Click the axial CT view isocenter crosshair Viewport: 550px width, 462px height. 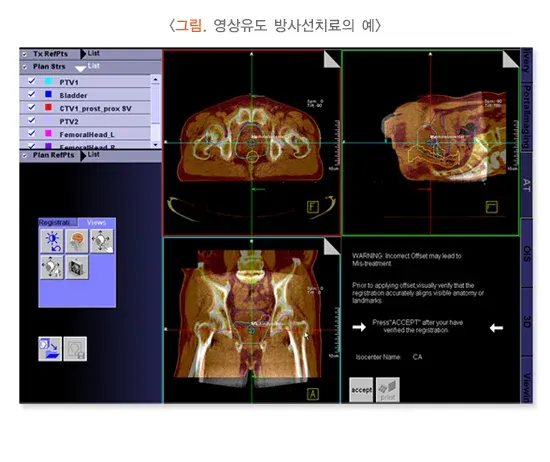point(251,143)
